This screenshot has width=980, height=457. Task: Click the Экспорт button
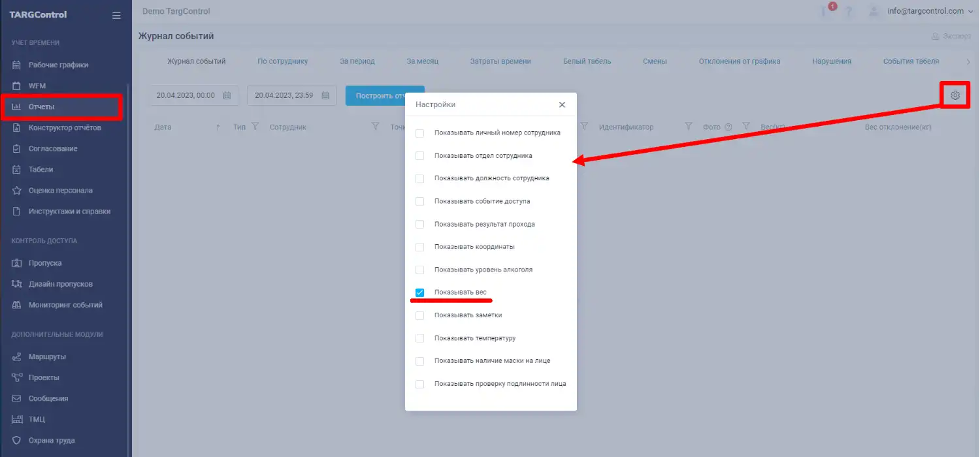951,37
